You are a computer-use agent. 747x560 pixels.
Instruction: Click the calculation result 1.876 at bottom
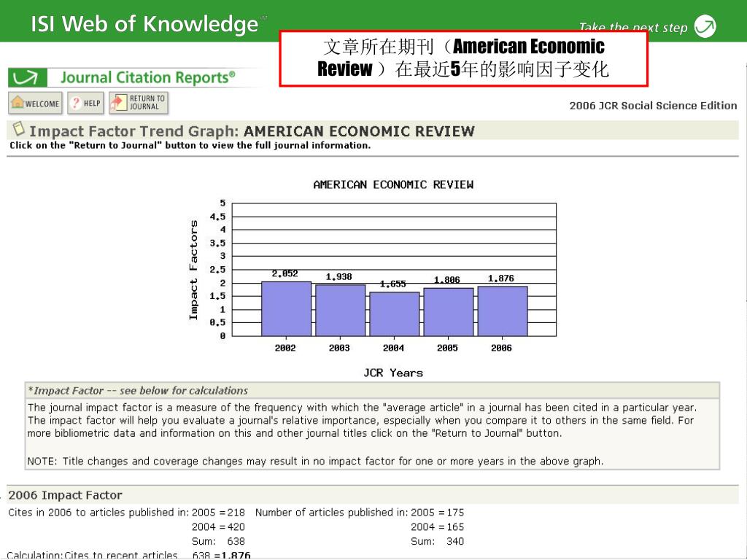tap(236, 555)
